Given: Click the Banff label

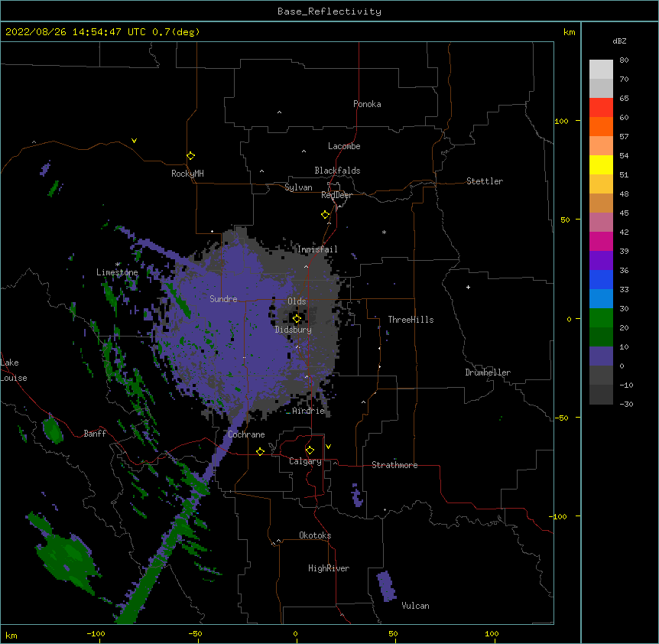Looking at the screenshot, I should (95, 434).
